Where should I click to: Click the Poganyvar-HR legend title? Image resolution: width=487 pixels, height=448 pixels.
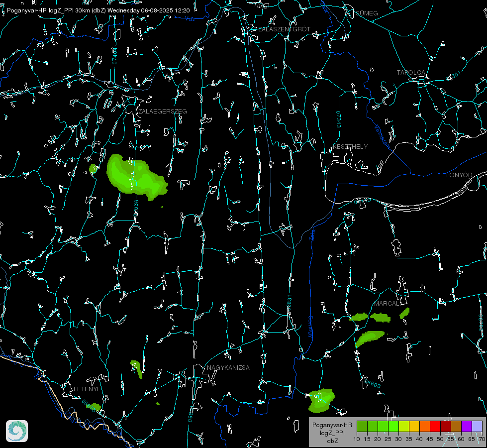[332, 425]
